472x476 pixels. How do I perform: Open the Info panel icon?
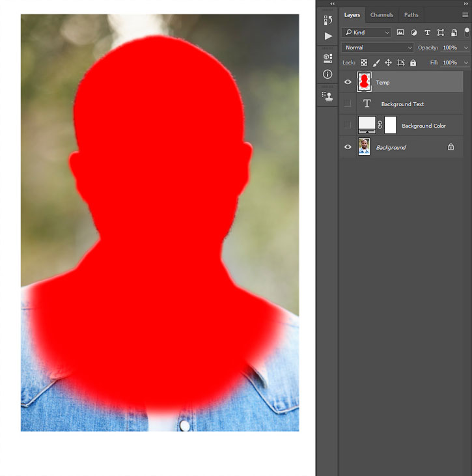point(327,74)
